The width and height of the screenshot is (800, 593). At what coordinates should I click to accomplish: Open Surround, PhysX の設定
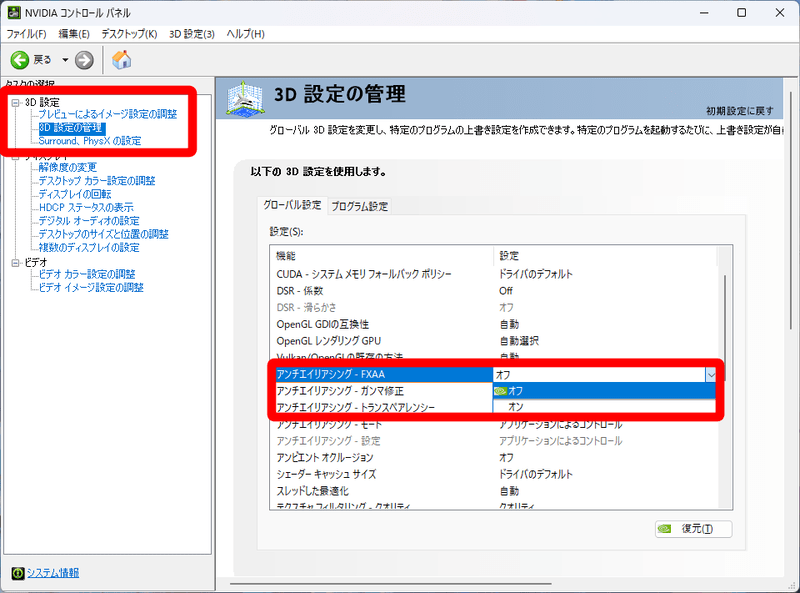coord(90,141)
